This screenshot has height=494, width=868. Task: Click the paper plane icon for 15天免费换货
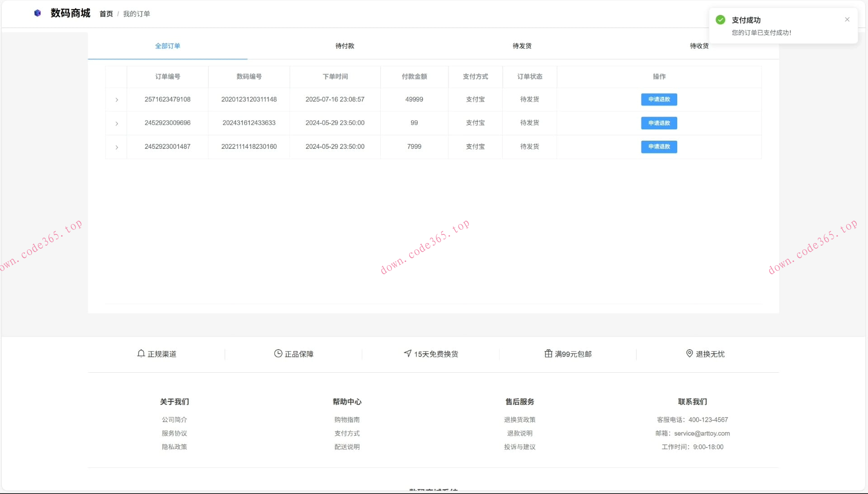408,353
